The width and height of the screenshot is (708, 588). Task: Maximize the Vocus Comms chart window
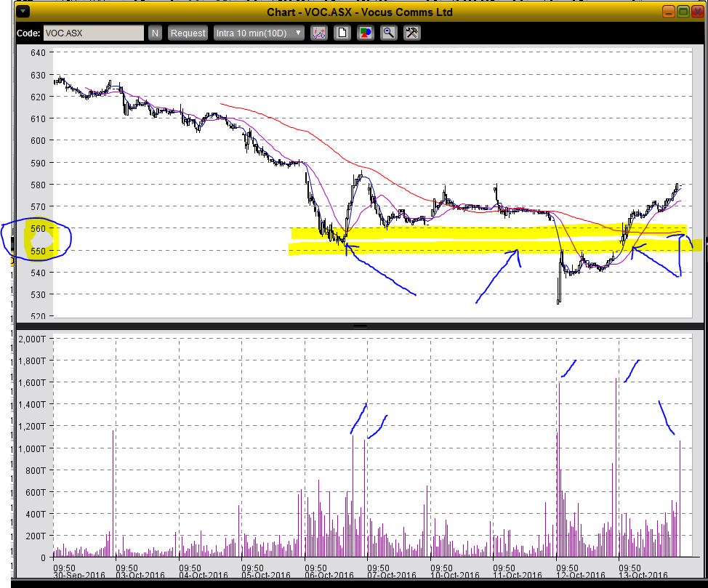coord(683,12)
